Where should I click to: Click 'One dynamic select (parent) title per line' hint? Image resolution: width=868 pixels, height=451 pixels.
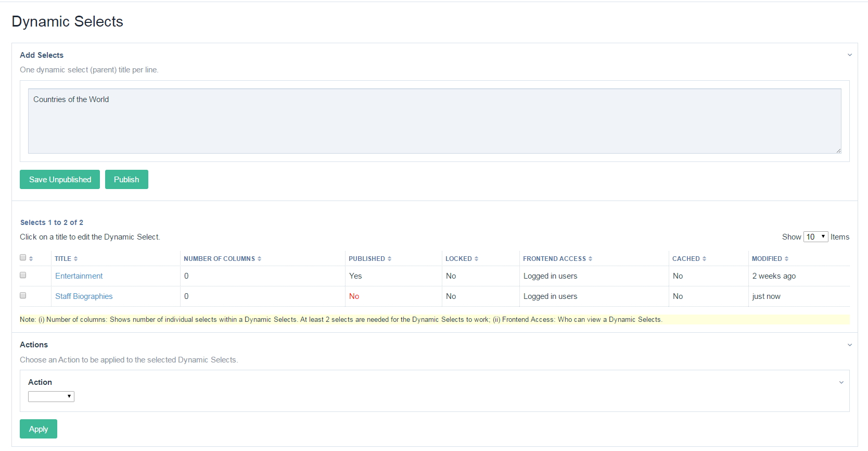[x=89, y=70]
